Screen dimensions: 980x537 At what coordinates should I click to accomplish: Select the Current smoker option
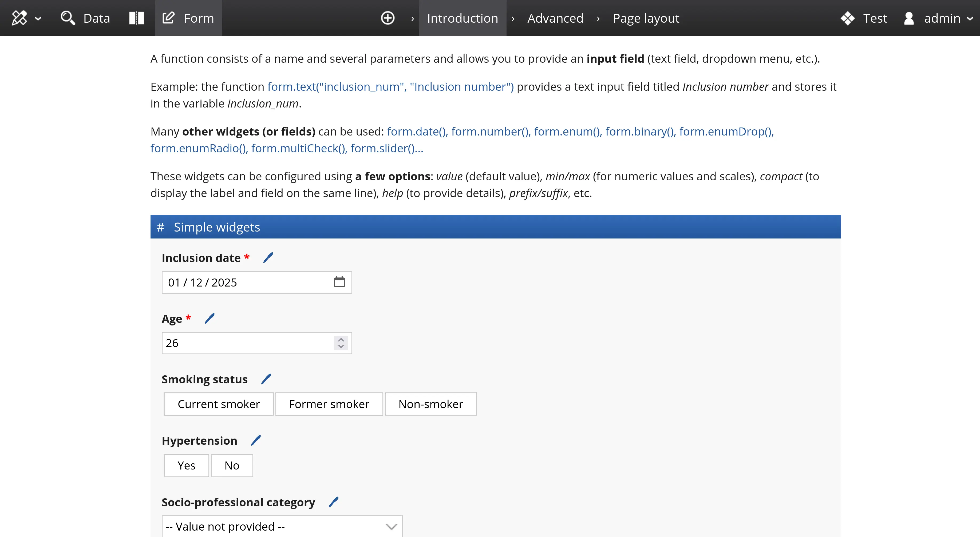pos(218,404)
